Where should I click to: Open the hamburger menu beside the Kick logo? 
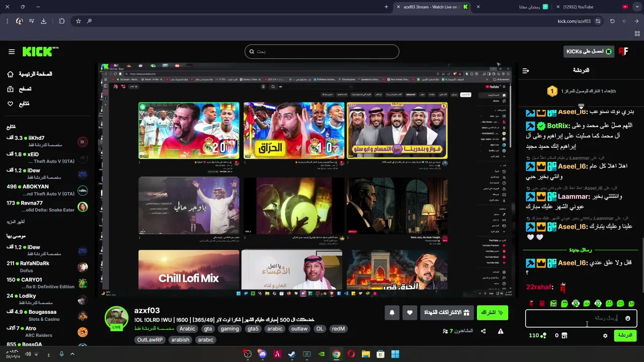pyautogui.click(x=12, y=51)
